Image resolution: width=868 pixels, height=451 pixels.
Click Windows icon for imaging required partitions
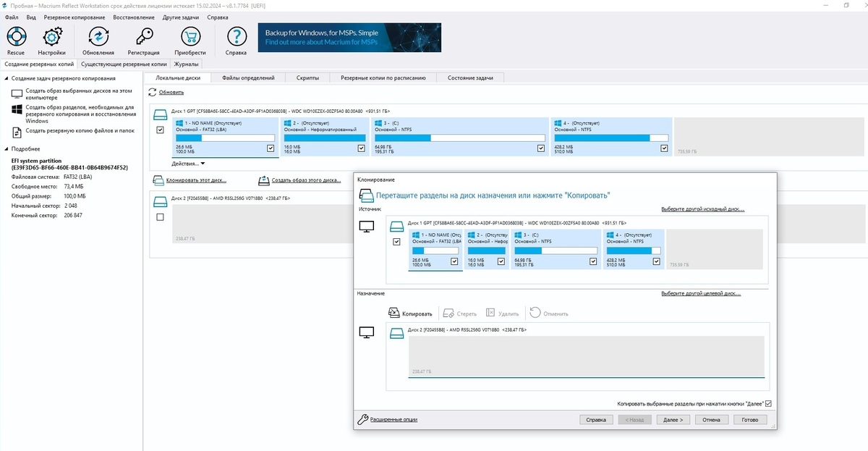[x=17, y=110]
